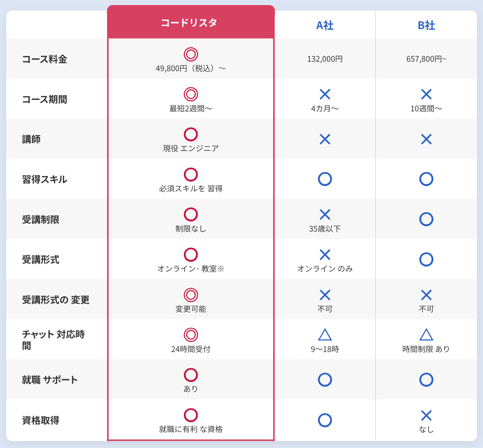Click B社's blue circle for 就職 サポート
The width and height of the screenshot is (483, 448).
coord(426,380)
